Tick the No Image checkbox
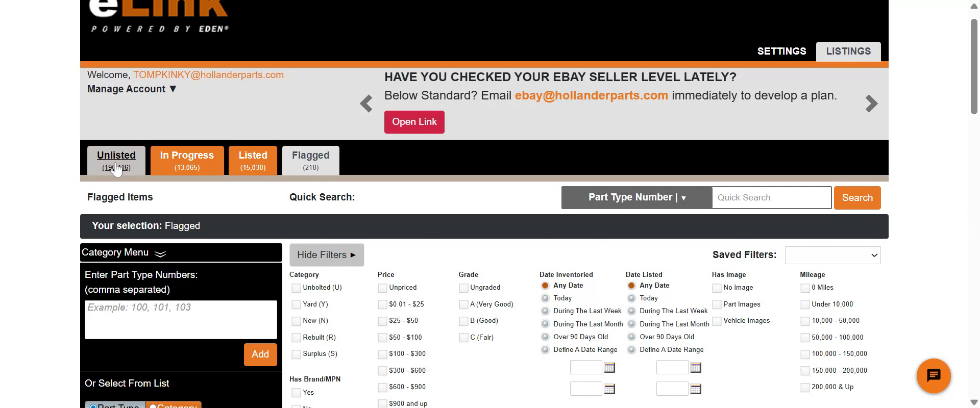The height and width of the screenshot is (408, 980). coord(717,288)
